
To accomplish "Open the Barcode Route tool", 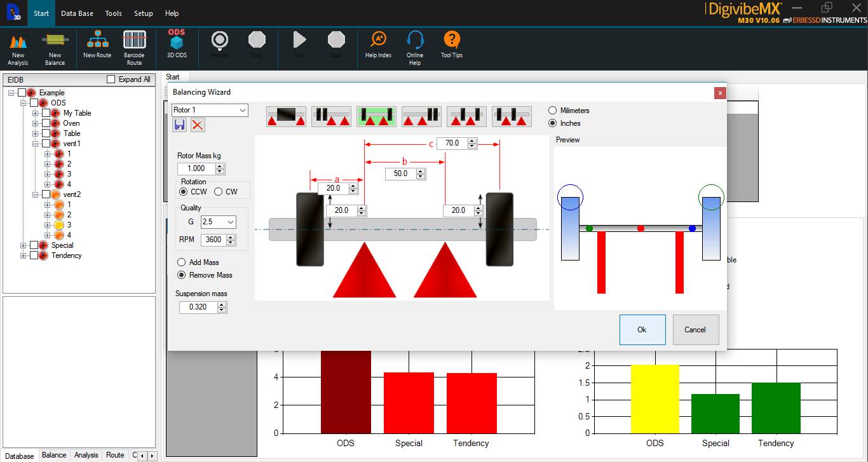I will [x=134, y=44].
